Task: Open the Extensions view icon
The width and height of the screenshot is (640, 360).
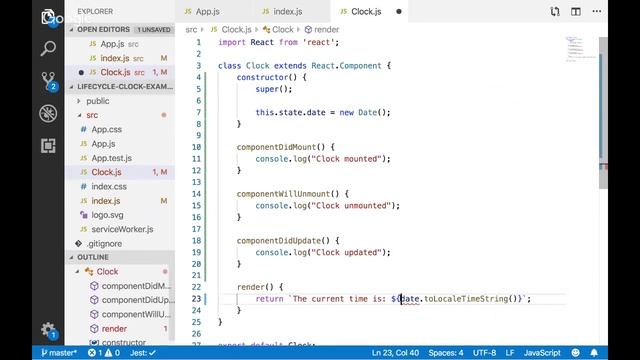Action: [x=48, y=146]
